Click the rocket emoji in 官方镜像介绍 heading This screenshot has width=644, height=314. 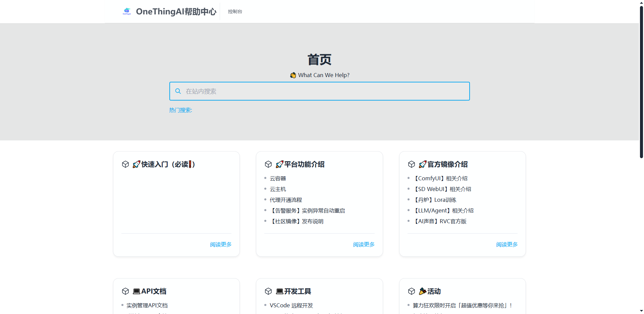[423, 164]
